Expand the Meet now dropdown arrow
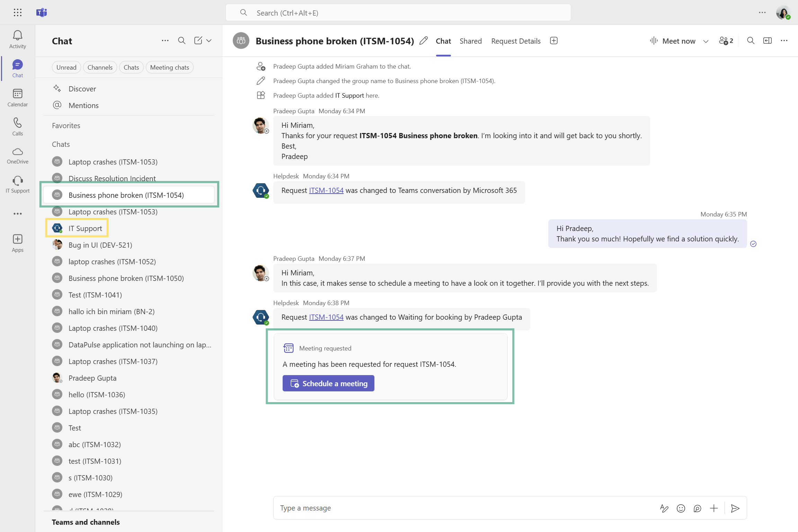This screenshot has height=532, width=798. coord(706,41)
